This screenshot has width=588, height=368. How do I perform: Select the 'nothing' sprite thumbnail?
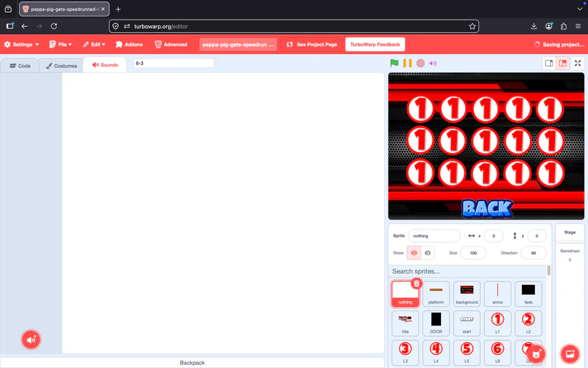[x=405, y=293]
